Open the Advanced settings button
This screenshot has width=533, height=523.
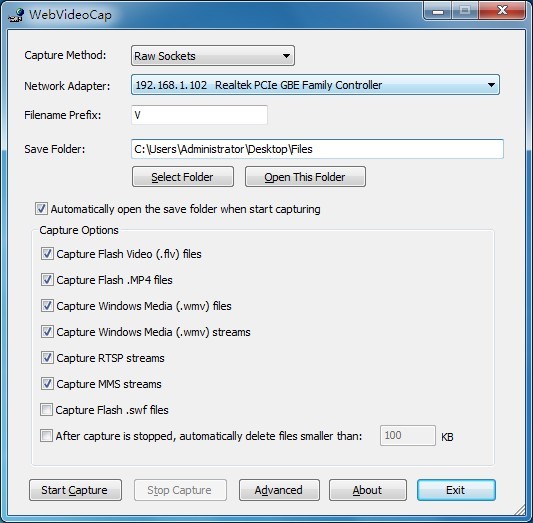point(279,490)
